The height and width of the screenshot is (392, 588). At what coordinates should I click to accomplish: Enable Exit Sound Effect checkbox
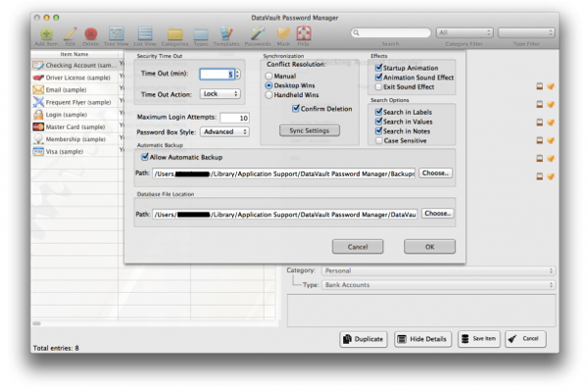378,87
